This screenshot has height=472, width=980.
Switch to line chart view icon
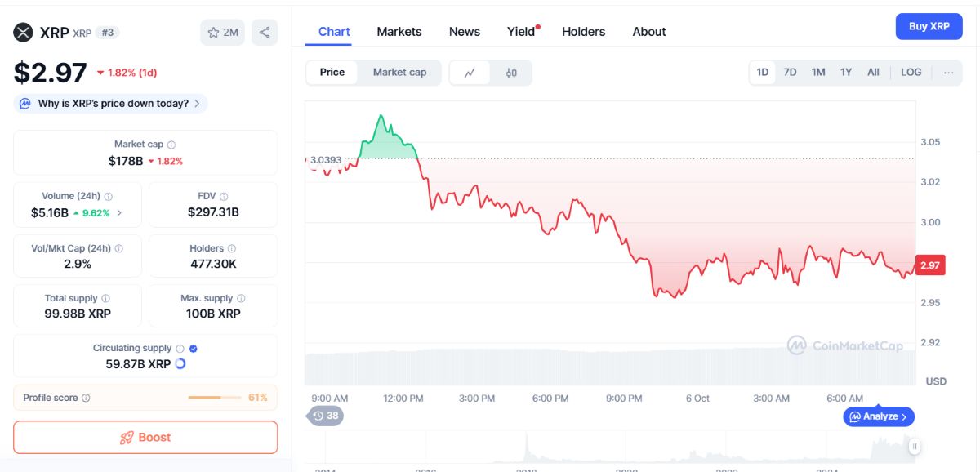pos(470,73)
